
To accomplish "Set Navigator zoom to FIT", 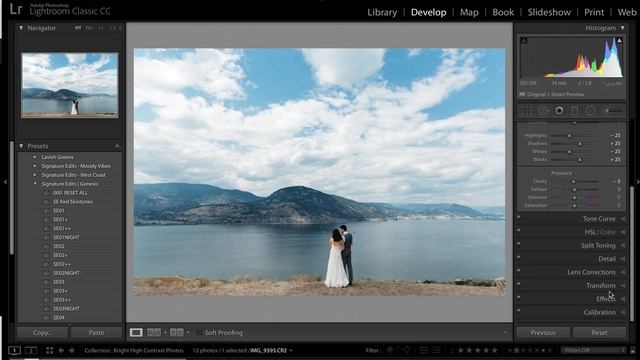I will tap(78, 28).
